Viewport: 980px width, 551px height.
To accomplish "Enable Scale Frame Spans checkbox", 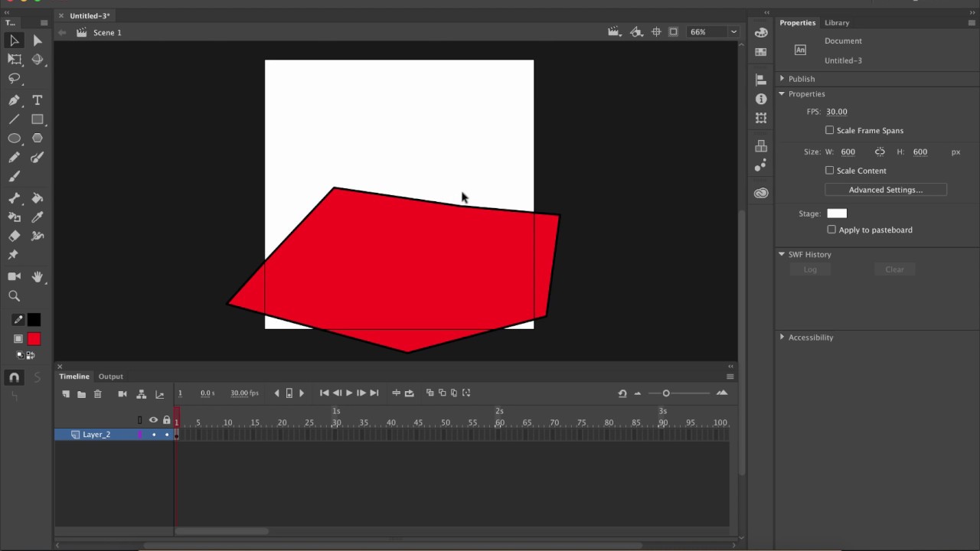I will click(x=830, y=130).
